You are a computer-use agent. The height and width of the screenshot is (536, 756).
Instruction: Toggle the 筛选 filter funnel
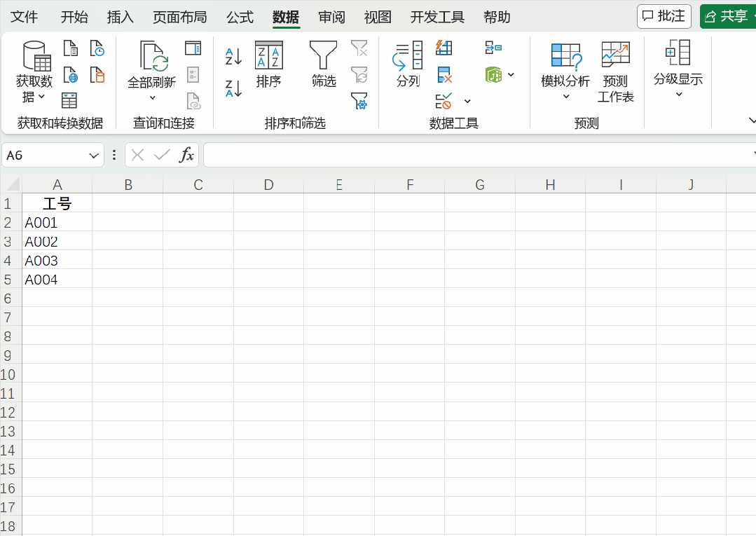pyautogui.click(x=324, y=64)
